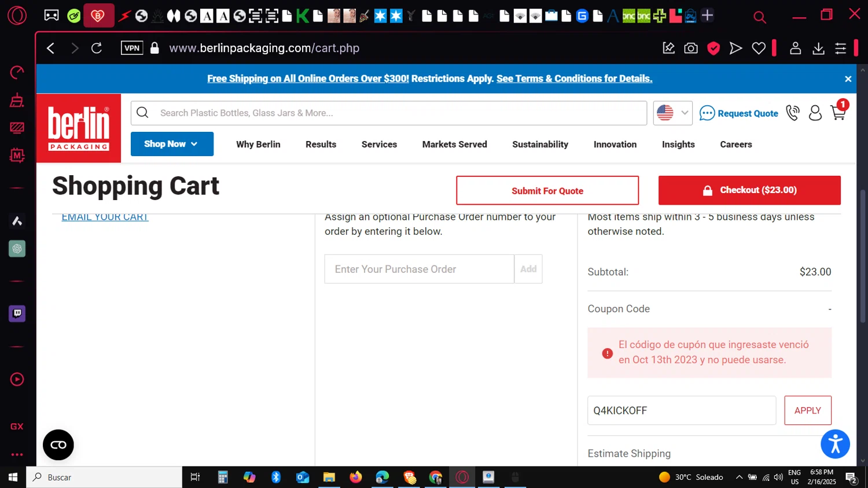Viewport: 868px width, 488px height.
Task: Open the chat bubble widget
Action: pos(58,445)
